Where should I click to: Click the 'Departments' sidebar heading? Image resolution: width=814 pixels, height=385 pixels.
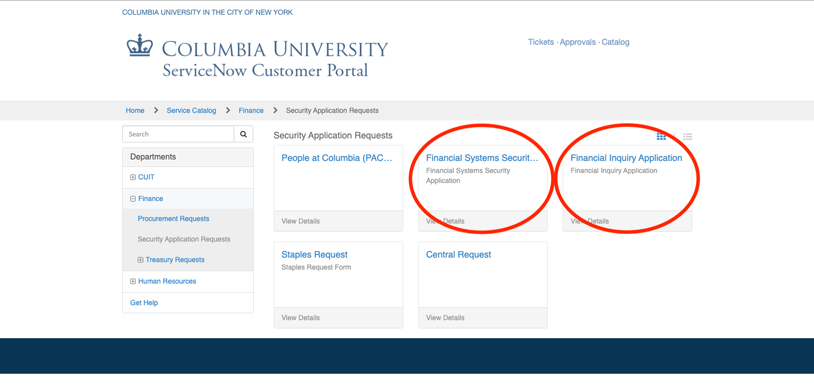(x=153, y=157)
